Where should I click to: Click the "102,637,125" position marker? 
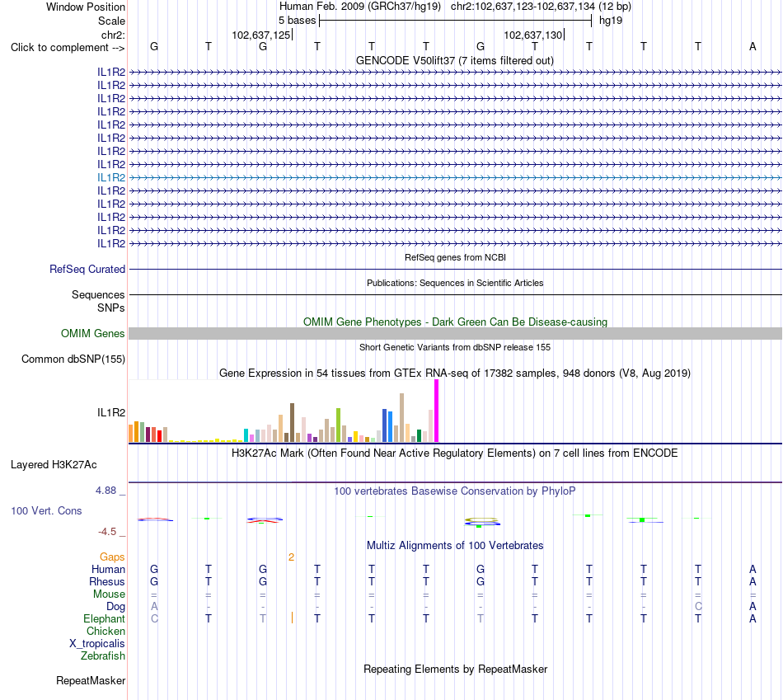(261, 35)
